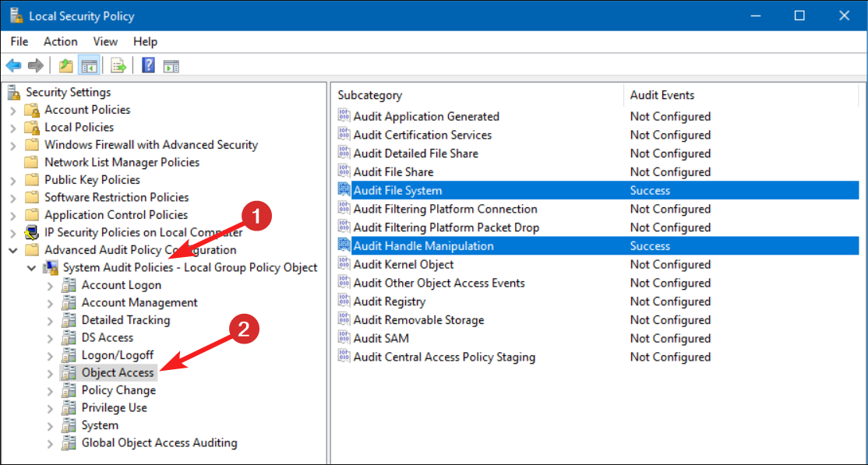
Task: Click Not Configured value for Audit SAM
Action: [670, 338]
